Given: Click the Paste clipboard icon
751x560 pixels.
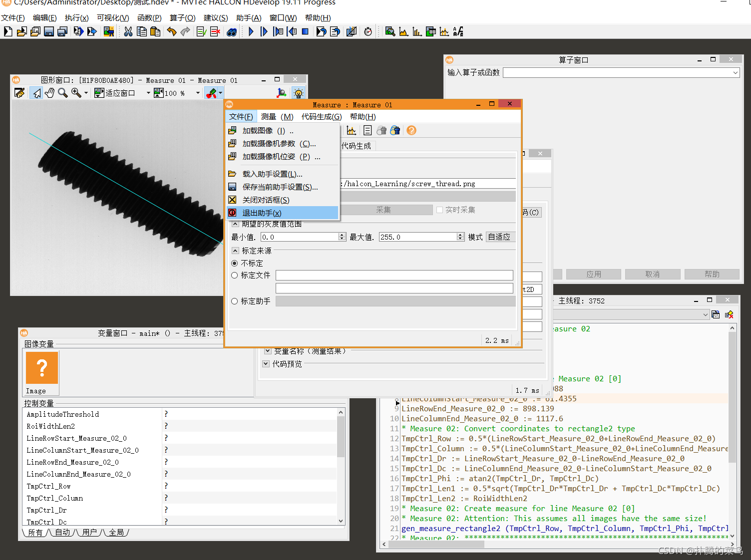Looking at the screenshot, I should tap(155, 31).
